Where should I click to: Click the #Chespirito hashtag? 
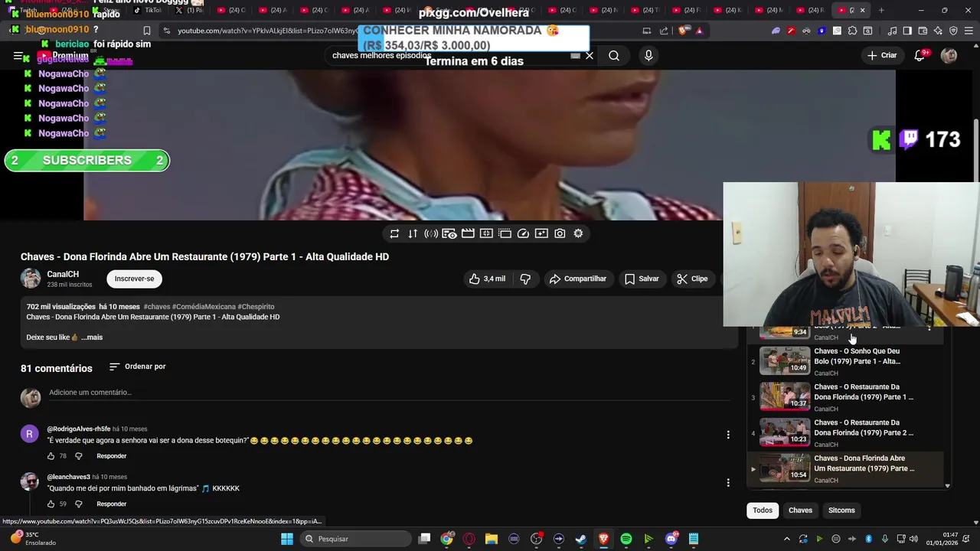coord(256,307)
